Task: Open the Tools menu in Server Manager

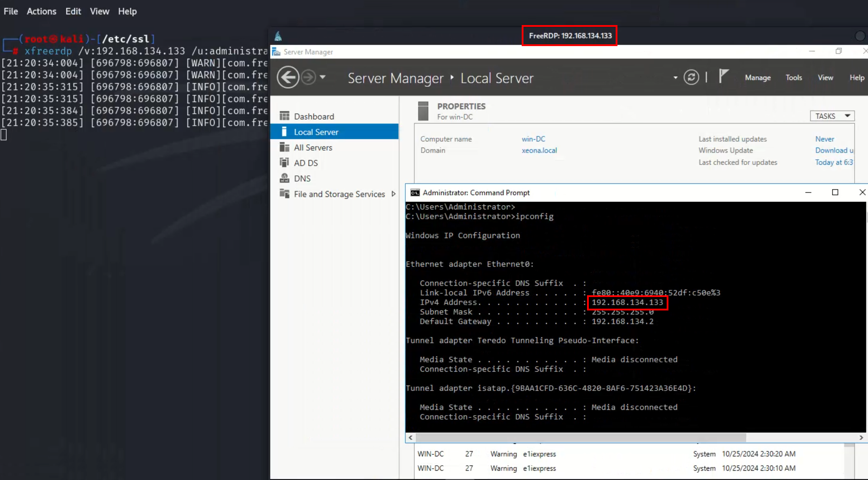Action: 794,77
